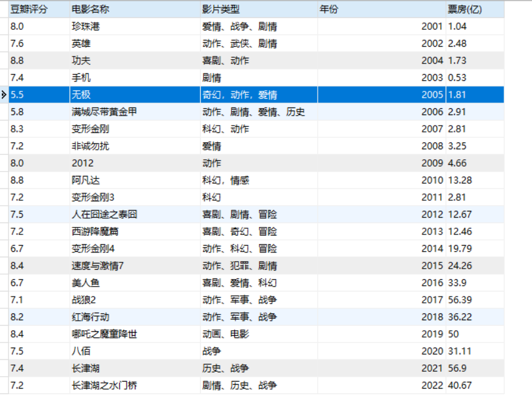
Task: Click the 票房(亿) column header
Action: 475,9
